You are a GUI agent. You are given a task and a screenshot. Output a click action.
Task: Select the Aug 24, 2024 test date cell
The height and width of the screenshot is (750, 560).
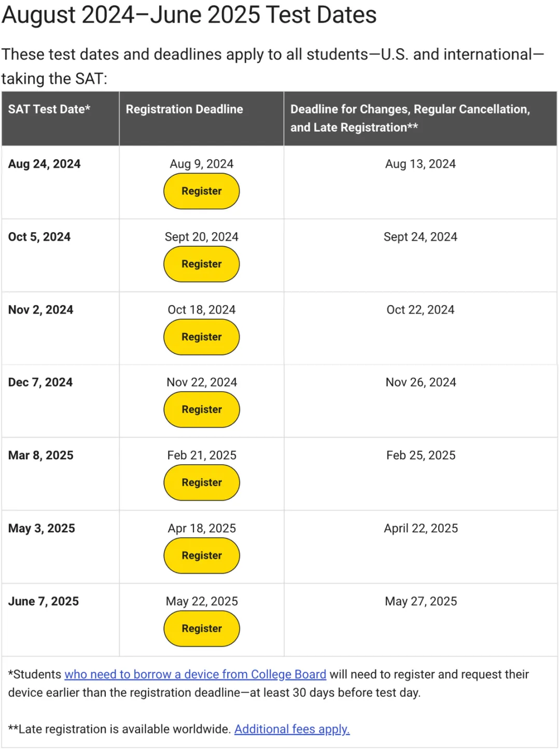coord(45,164)
